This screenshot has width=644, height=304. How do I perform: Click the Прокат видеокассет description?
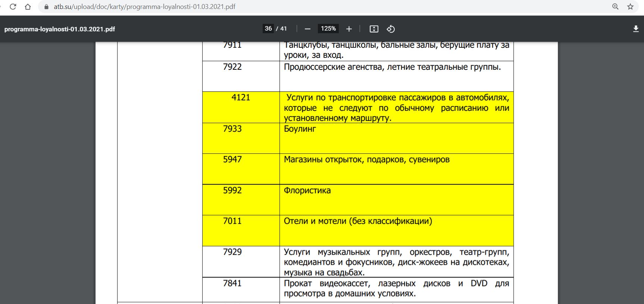[397, 288]
